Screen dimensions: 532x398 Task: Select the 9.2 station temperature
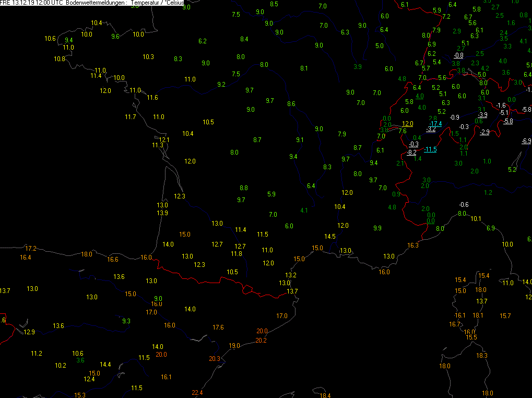pos(221,85)
